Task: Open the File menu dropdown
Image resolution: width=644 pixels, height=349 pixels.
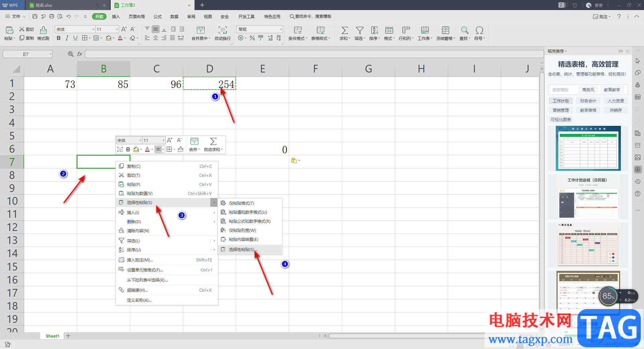Action: point(16,16)
